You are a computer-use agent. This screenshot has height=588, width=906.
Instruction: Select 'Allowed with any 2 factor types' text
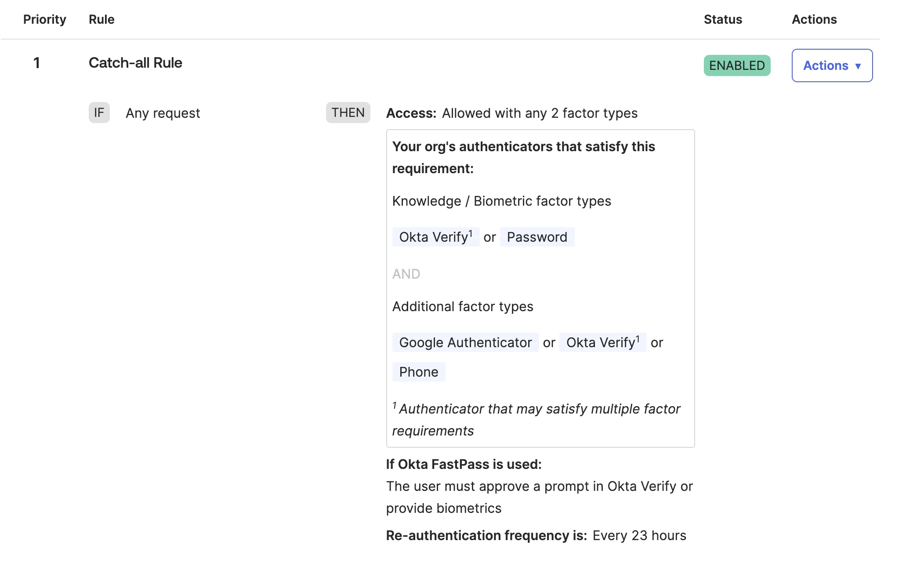pos(540,113)
